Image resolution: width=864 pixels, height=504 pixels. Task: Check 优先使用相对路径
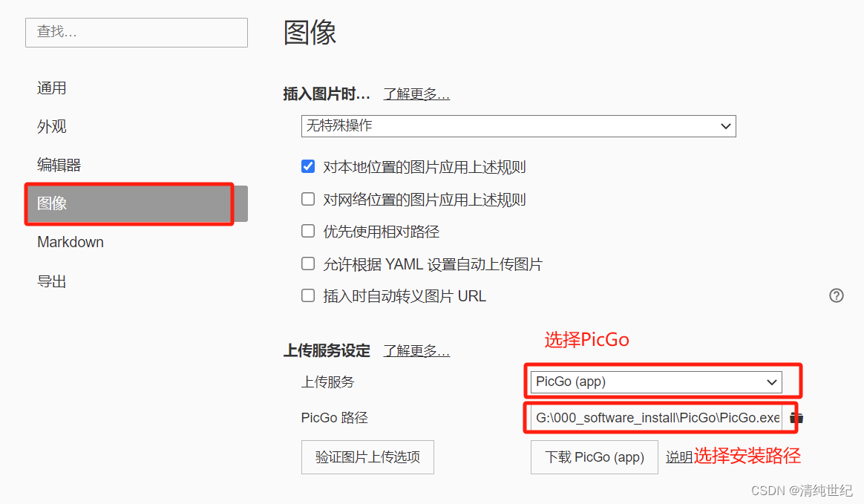pyautogui.click(x=308, y=231)
